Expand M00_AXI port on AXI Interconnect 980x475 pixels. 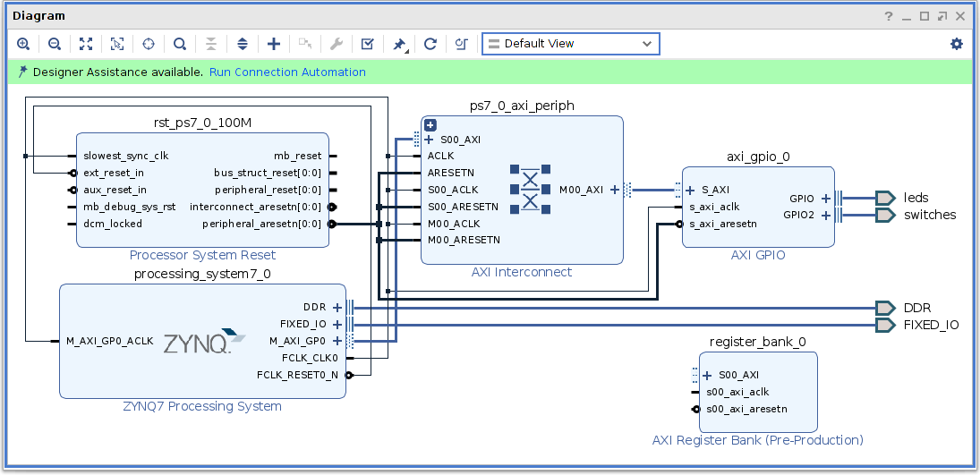point(615,190)
